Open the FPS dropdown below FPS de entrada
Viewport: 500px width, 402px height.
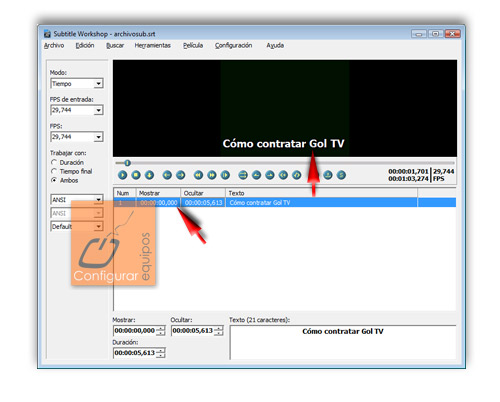coord(77,137)
